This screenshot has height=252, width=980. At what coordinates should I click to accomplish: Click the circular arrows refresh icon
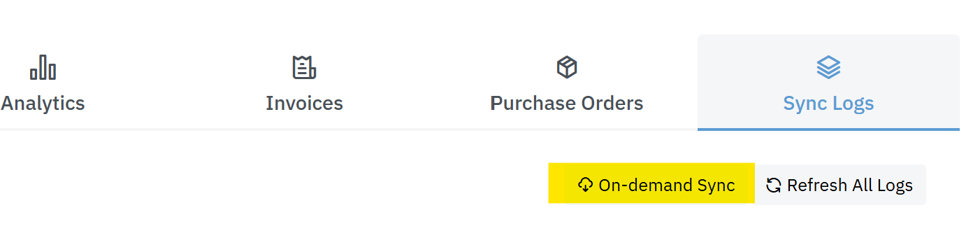(x=774, y=185)
